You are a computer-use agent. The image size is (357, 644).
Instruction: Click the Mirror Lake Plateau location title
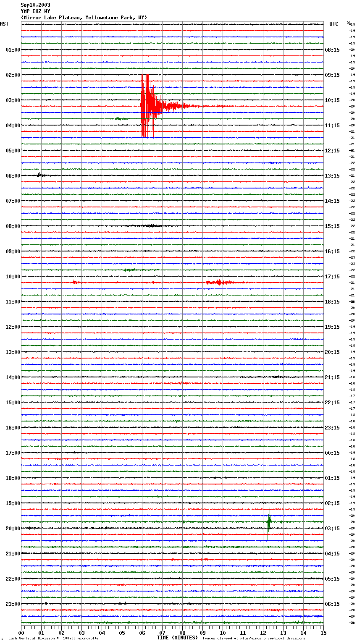pyautogui.click(x=84, y=18)
